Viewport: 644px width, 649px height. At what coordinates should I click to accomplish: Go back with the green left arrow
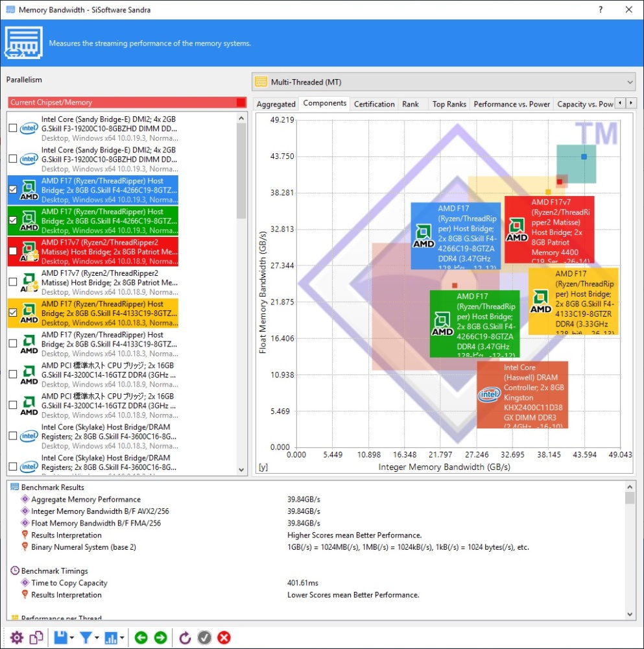[x=141, y=637]
